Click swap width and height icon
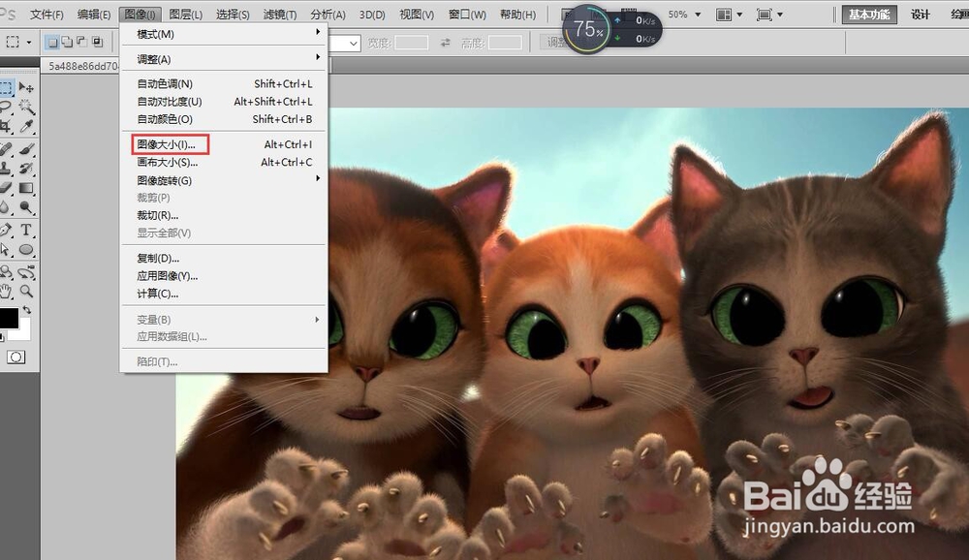969x560 pixels. click(x=445, y=43)
